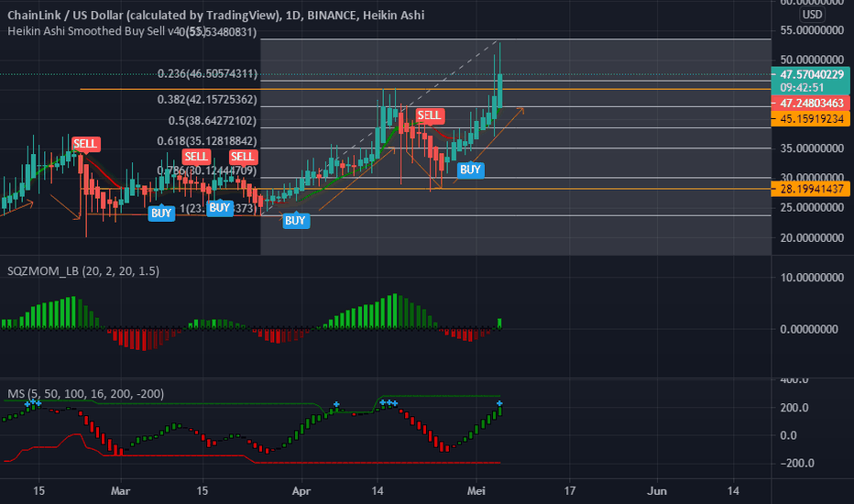This screenshot has width=854, height=504.
Task: Select Fibonacci level label 0.236(46.50574311)
Action: [x=207, y=73]
